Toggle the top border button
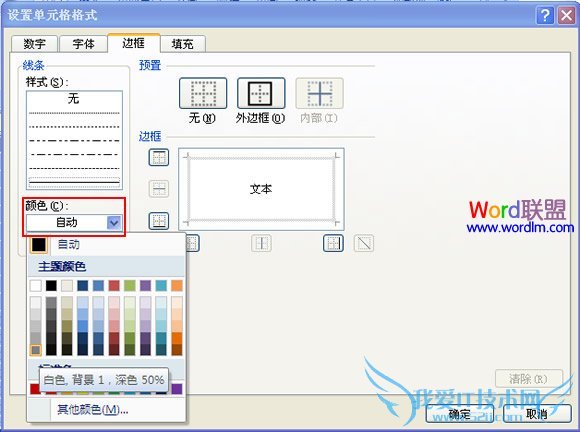 point(159,157)
